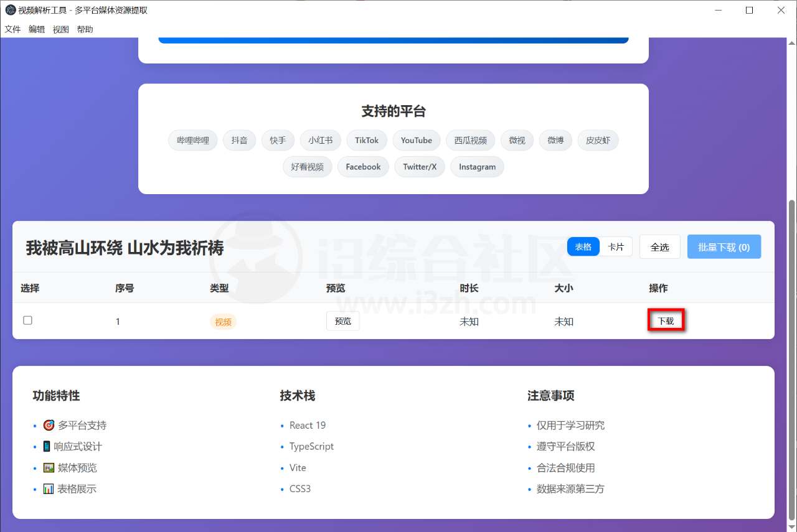Switch to 表格 table view
Screen dimensions: 797x532
pyautogui.click(x=583, y=246)
